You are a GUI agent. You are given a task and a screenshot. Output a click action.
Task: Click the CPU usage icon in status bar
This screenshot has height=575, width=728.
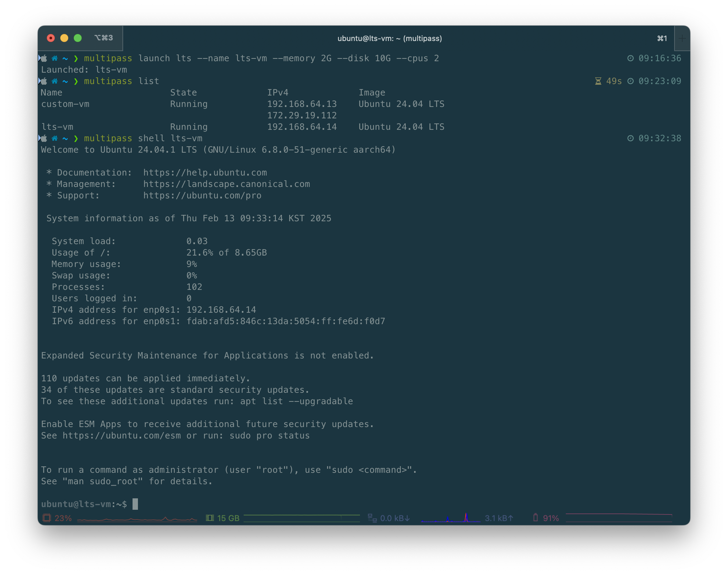(x=47, y=518)
